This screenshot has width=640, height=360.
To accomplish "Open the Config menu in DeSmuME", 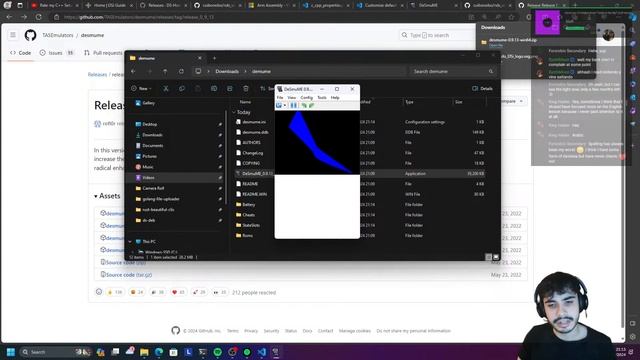I will [x=307, y=98].
